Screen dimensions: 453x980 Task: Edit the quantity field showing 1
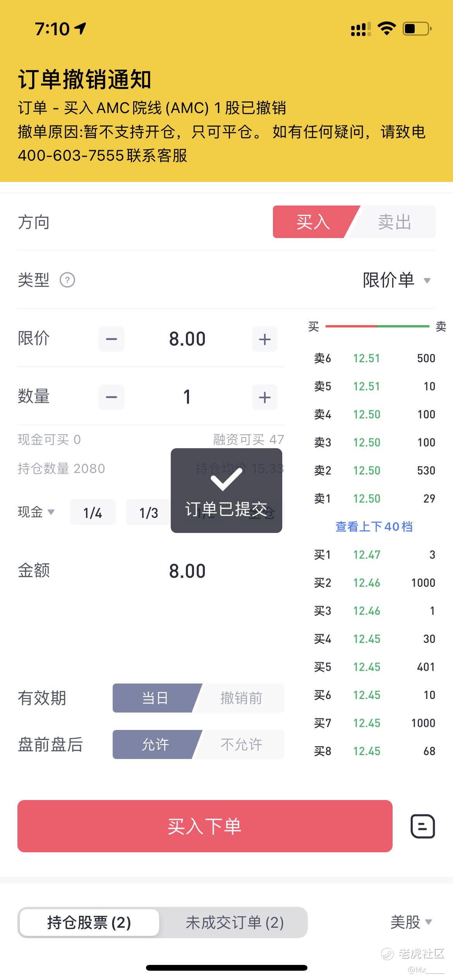pyautogui.click(x=187, y=397)
